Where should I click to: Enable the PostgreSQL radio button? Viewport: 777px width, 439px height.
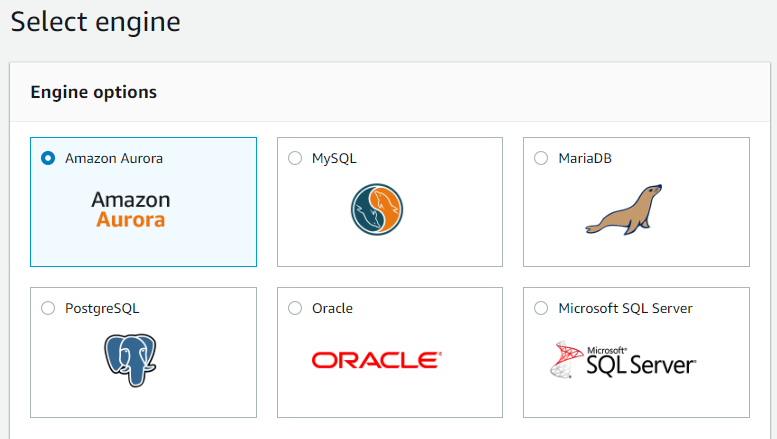(x=48, y=308)
